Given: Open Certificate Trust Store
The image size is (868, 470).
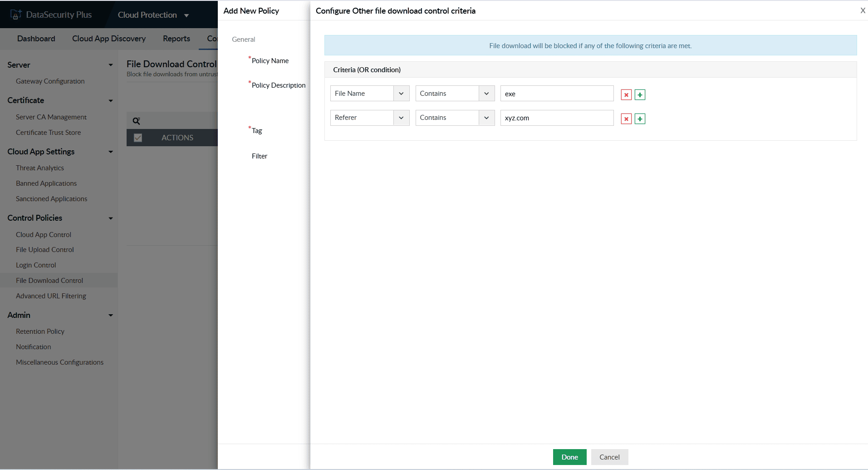Looking at the screenshot, I should point(48,133).
